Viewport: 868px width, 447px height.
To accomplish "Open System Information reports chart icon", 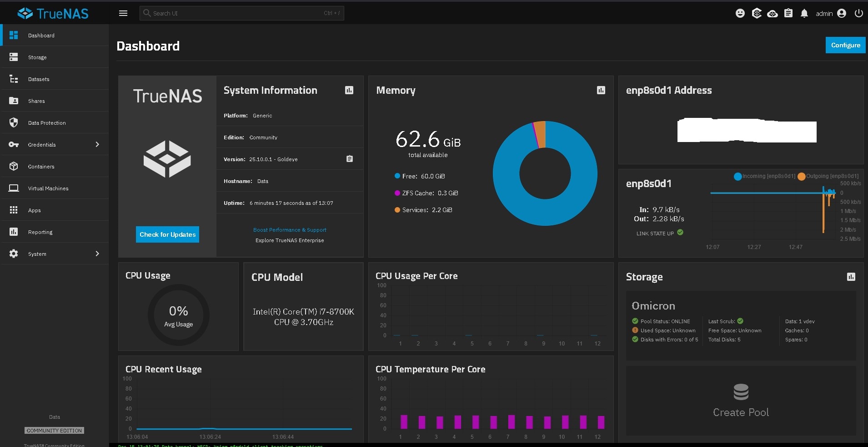I will coord(349,90).
